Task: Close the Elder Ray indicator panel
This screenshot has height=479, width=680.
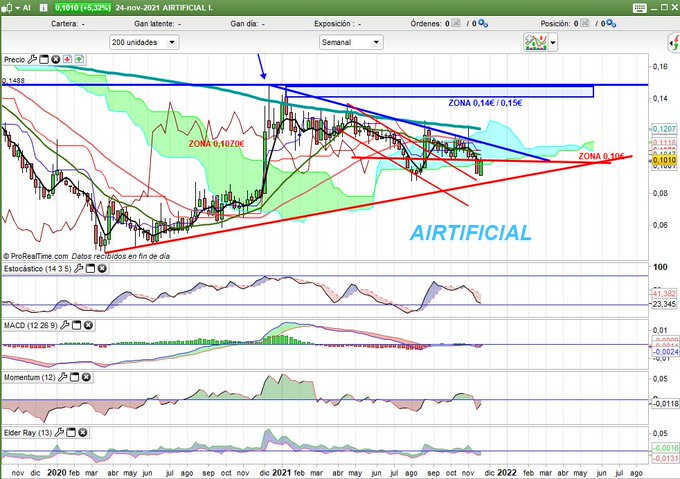Action: click(82, 433)
